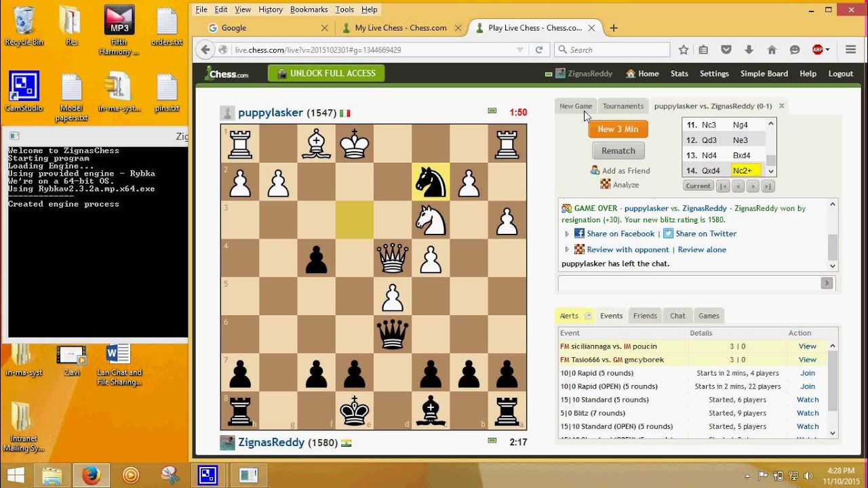
Task: Open File Explorer from the taskbar
Action: pyautogui.click(x=52, y=475)
